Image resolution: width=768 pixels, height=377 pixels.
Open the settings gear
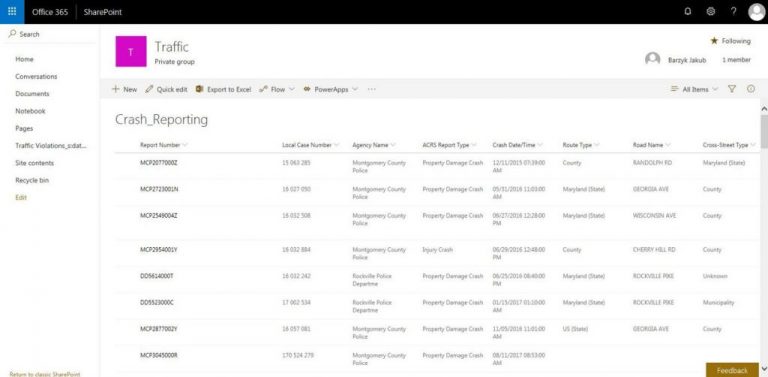711,12
